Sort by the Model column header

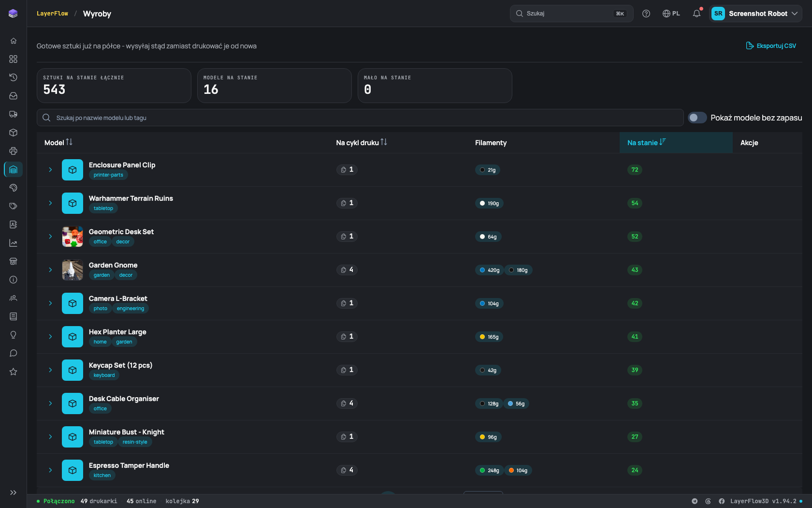click(x=58, y=142)
